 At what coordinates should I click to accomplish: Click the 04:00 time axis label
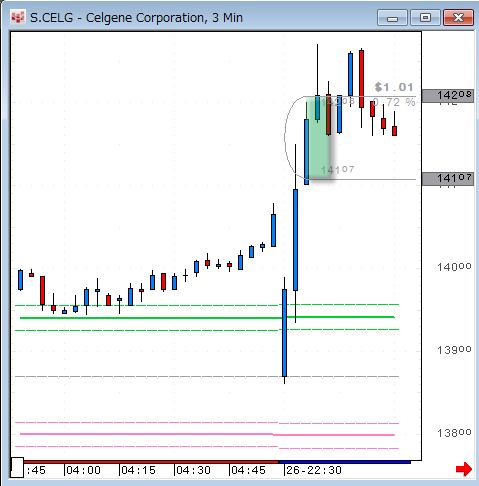[83, 470]
